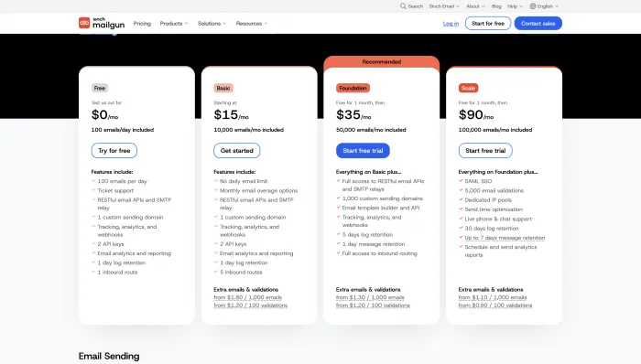This screenshot has width=641, height=364.
Task: Click 'SAML SSO' feature text
Action: click(478, 181)
